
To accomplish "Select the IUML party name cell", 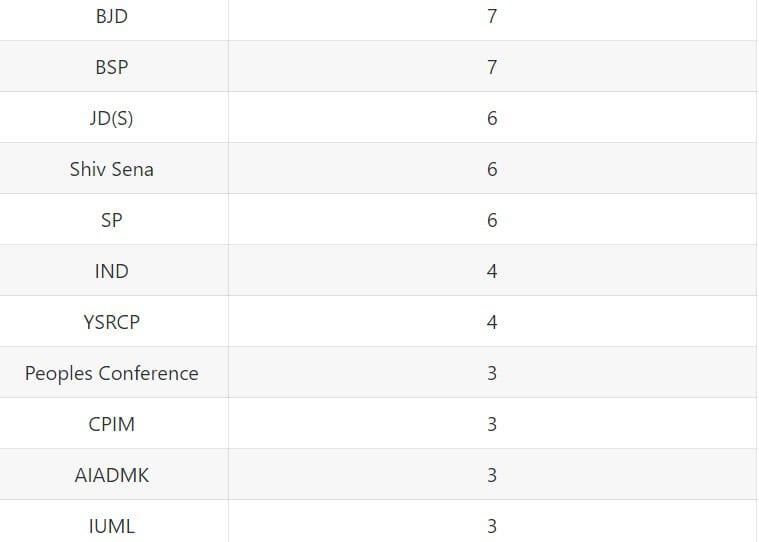I will (x=112, y=526).
